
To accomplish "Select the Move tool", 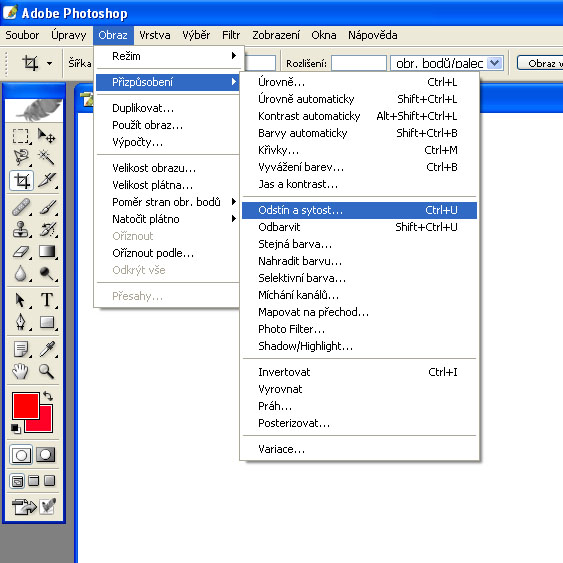I will [x=47, y=136].
